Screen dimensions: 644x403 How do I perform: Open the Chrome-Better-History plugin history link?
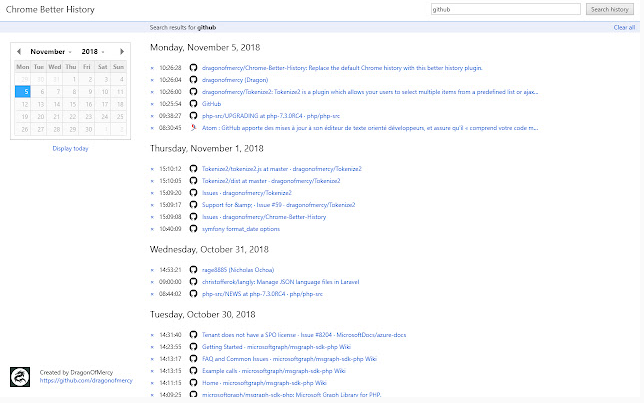(x=342, y=68)
